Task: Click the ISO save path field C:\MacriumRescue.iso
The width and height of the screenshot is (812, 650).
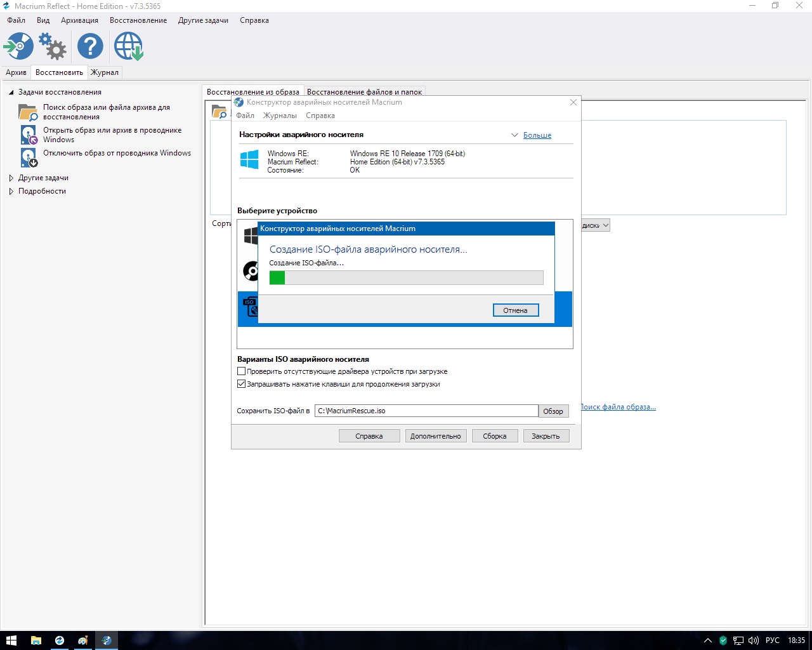Action: click(x=427, y=411)
